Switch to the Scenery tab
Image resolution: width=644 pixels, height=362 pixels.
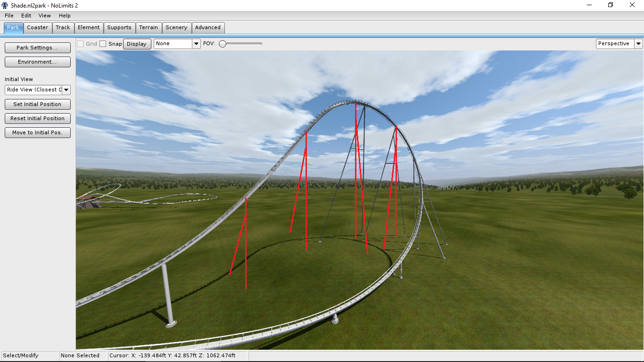pyautogui.click(x=176, y=27)
